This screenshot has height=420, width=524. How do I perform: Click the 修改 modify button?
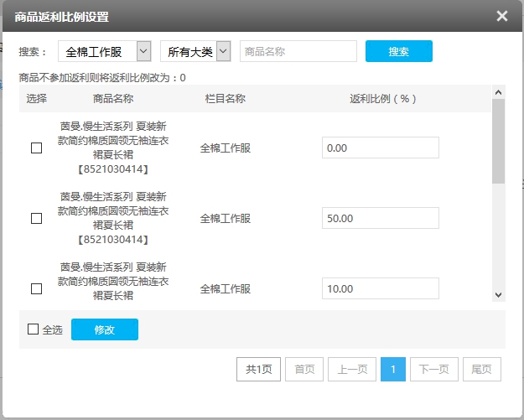pyautogui.click(x=105, y=329)
